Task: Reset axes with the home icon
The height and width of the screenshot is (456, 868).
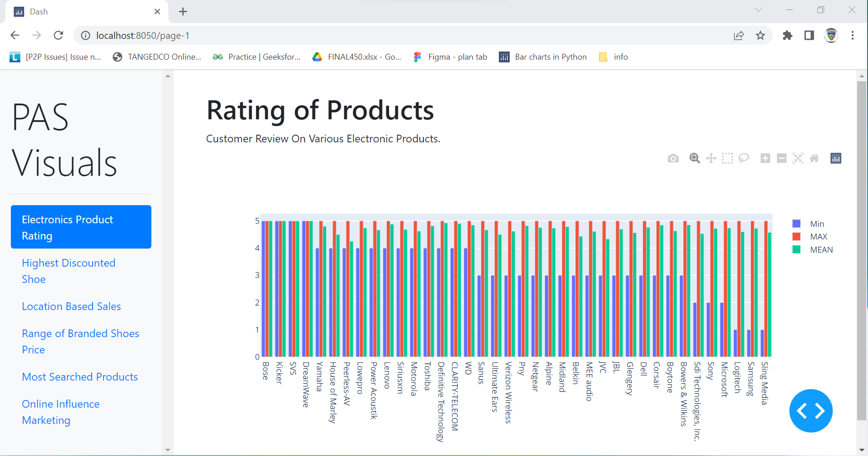Action: click(x=814, y=158)
